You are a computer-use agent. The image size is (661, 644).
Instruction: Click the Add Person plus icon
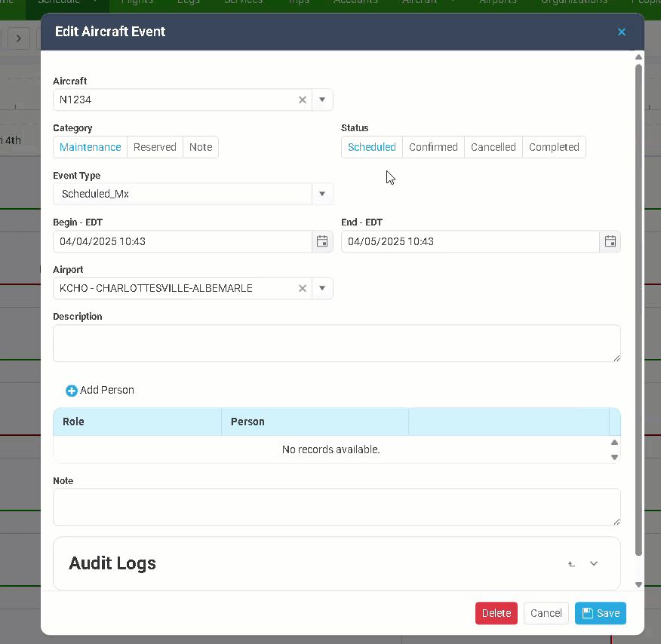click(72, 391)
